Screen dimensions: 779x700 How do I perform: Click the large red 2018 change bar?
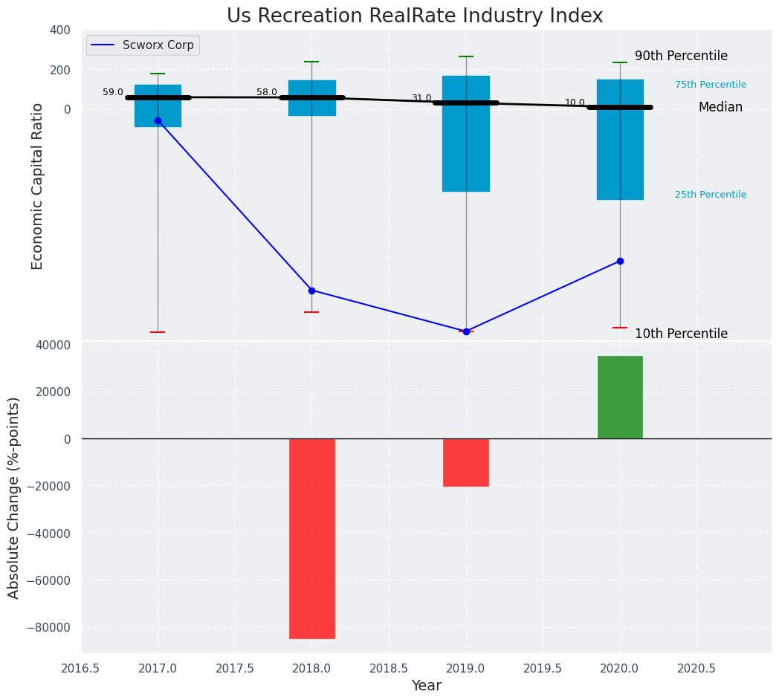click(311, 538)
